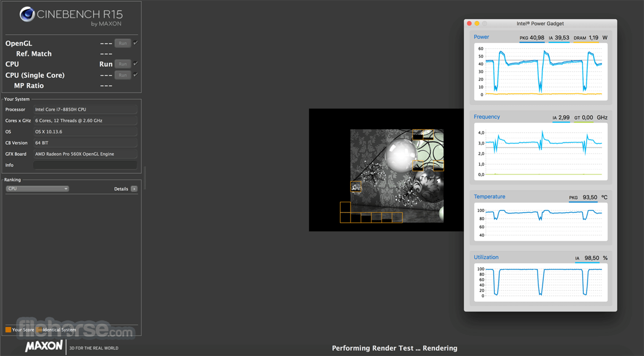
Task: Close the Intel Power Gadget window
Action: pos(469,24)
